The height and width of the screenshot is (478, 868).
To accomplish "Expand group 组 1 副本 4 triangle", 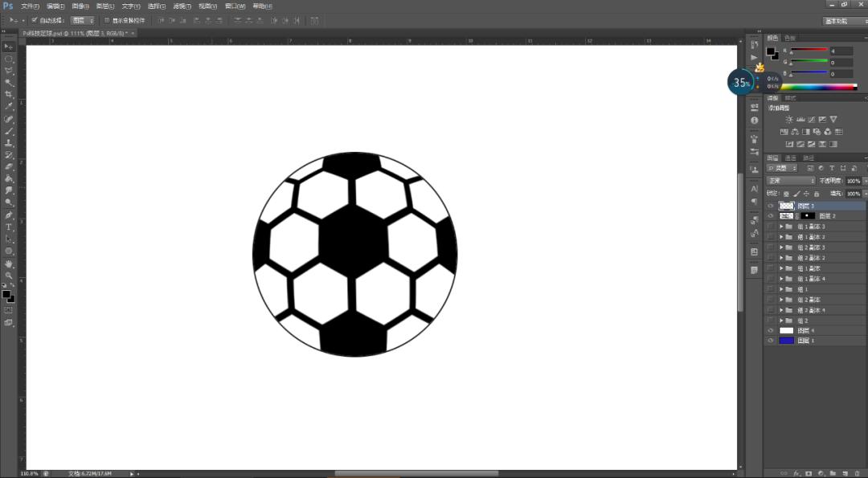I will [781, 279].
